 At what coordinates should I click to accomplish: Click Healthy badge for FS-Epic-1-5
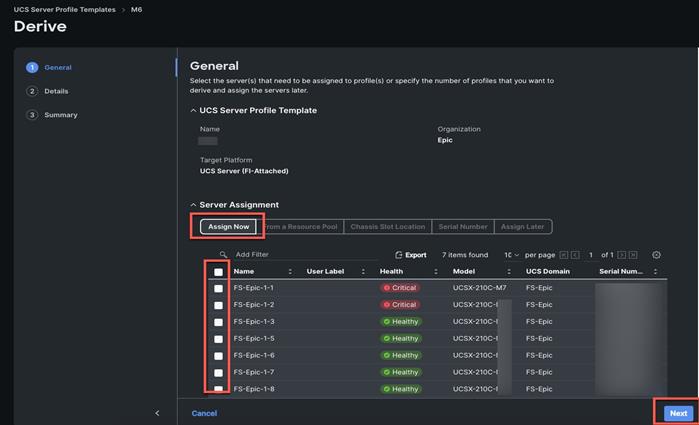pyautogui.click(x=401, y=338)
